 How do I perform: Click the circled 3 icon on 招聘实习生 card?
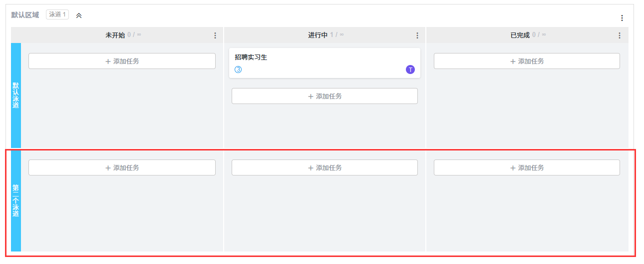pyautogui.click(x=238, y=69)
